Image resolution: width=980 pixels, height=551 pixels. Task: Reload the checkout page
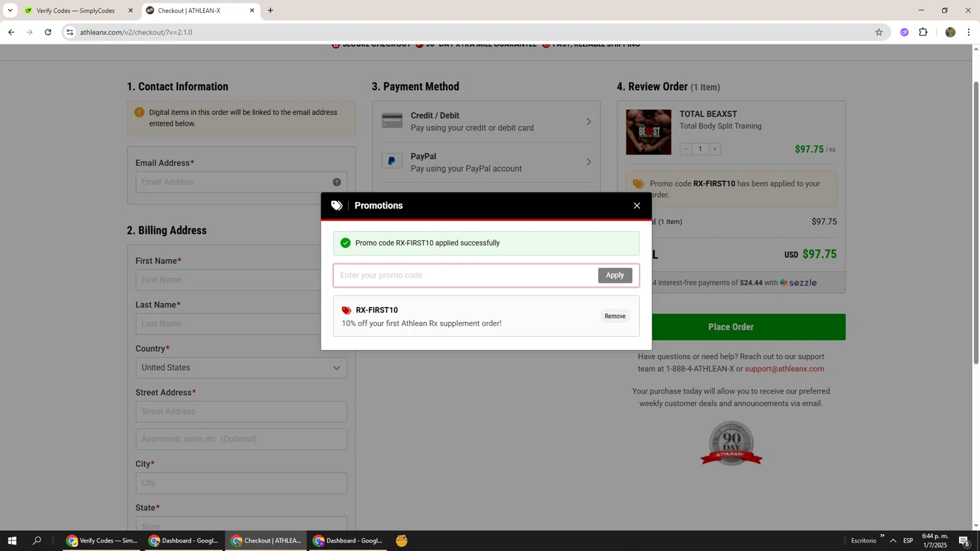(48, 32)
